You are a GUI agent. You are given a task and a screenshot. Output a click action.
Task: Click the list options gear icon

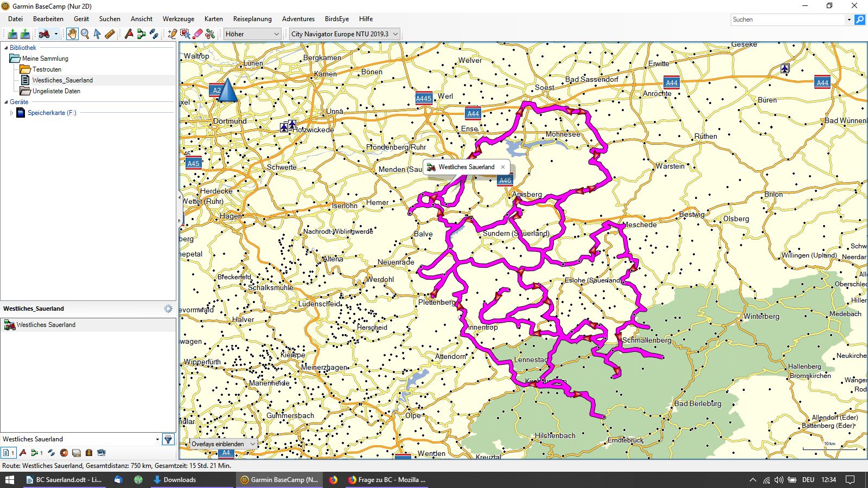coord(168,309)
